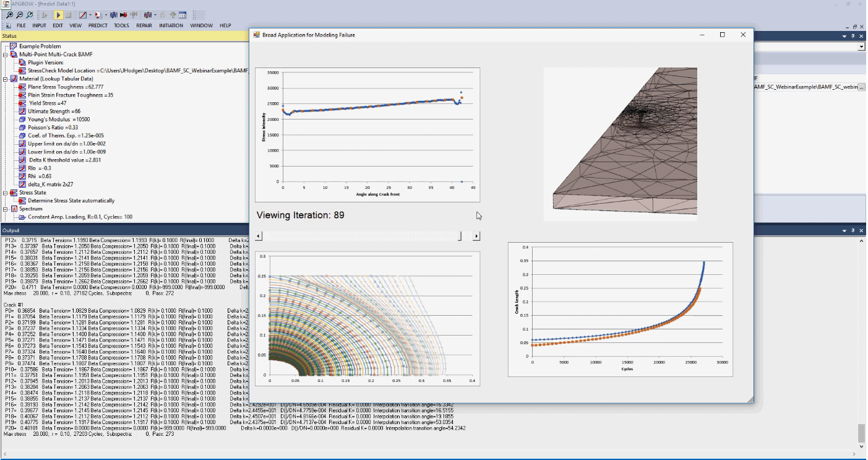Screen dimensions: 868x460
Task: Click the red spectrum page icon
Action: click(97, 14)
